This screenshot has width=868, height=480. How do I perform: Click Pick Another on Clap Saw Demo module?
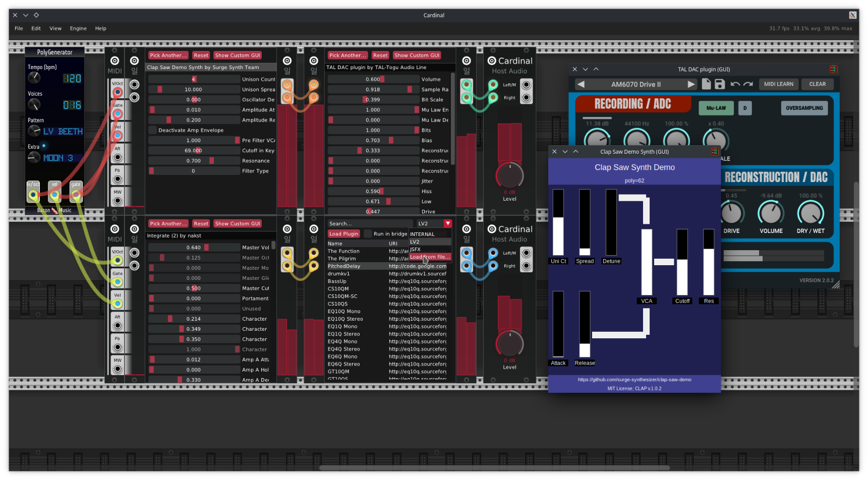168,55
